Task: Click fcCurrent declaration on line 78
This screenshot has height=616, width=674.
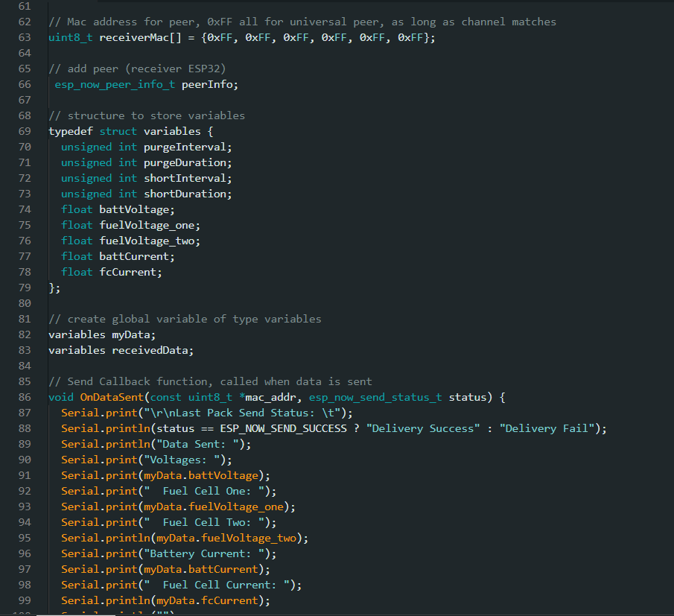Action: coord(128,272)
